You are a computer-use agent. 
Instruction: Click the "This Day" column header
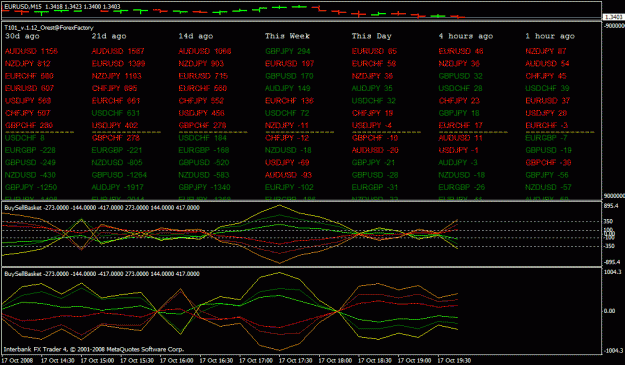point(371,36)
